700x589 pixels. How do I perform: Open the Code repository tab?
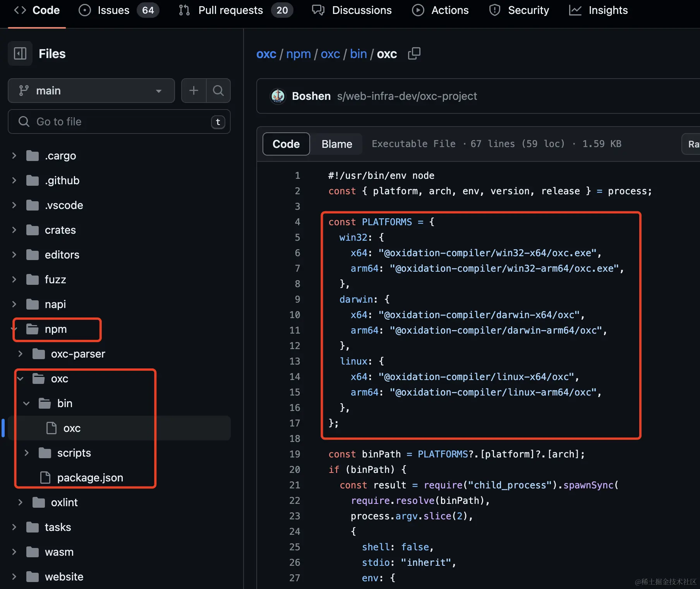pos(37,10)
